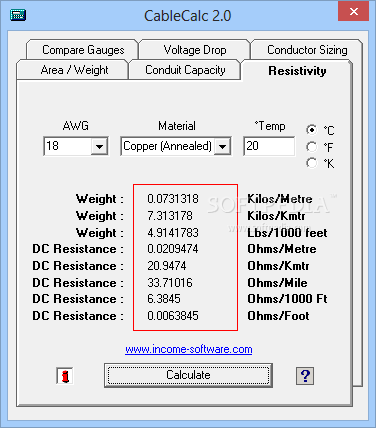Select the Resistivity tab
376x428 pixels.
(297, 71)
